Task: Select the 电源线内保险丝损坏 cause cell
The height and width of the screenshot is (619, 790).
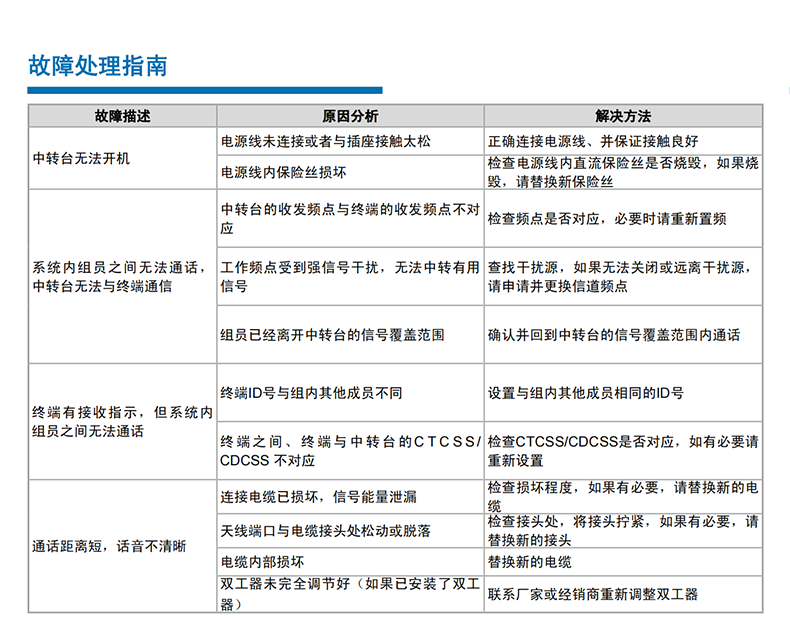Action: (284, 172)
